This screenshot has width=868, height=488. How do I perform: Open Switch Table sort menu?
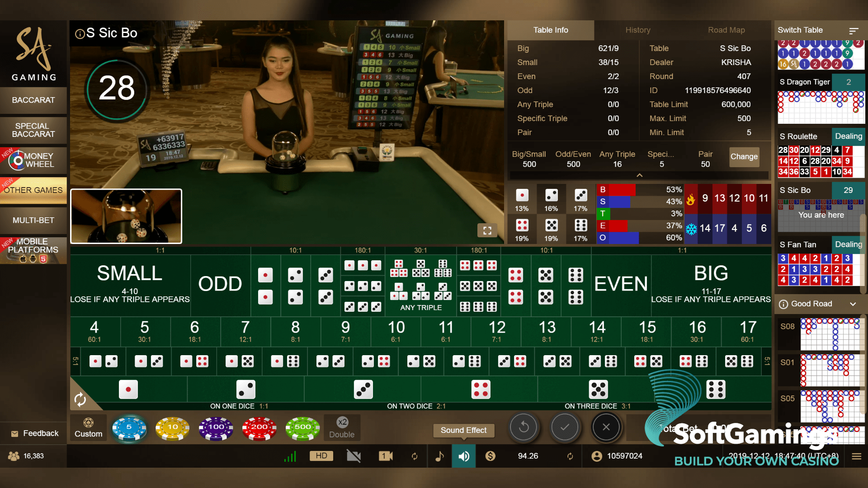coord(854,31)
